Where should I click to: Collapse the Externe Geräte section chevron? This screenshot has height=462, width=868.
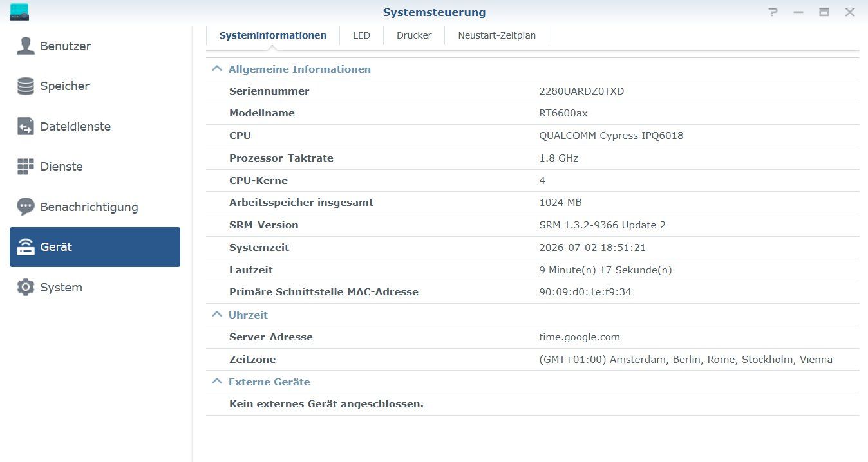point(217,382)
